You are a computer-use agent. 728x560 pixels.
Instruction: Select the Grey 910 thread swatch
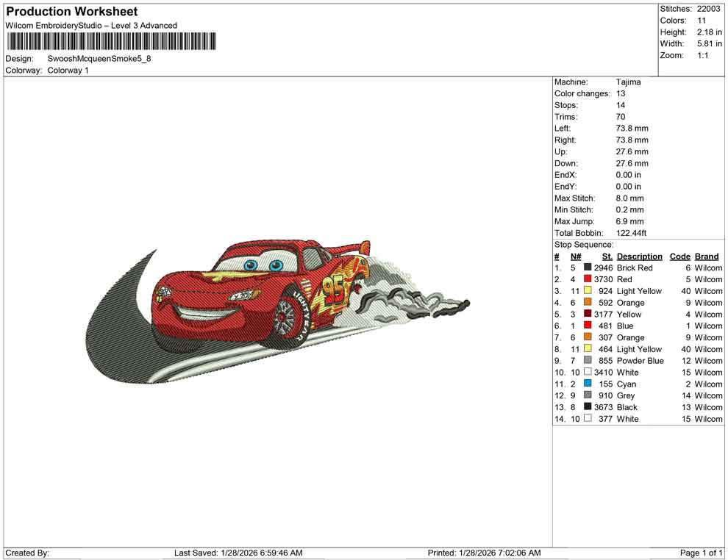586,395
